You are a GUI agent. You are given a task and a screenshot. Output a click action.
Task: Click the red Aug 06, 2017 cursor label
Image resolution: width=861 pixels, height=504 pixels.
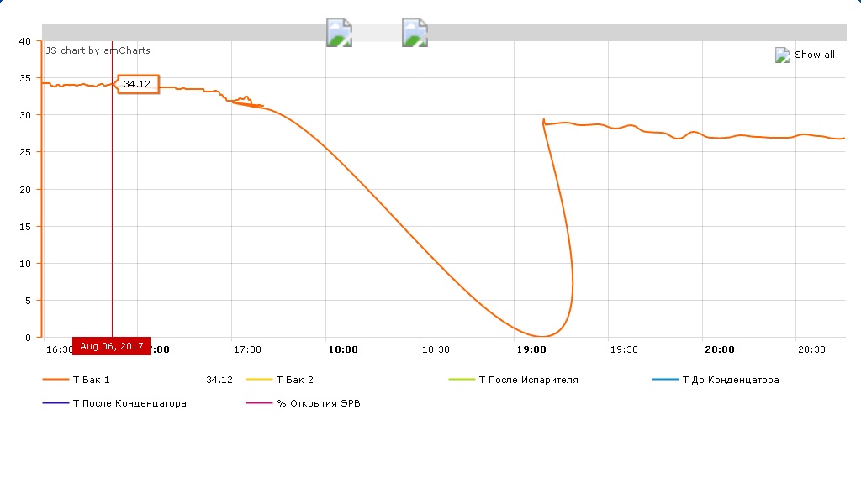112,346
